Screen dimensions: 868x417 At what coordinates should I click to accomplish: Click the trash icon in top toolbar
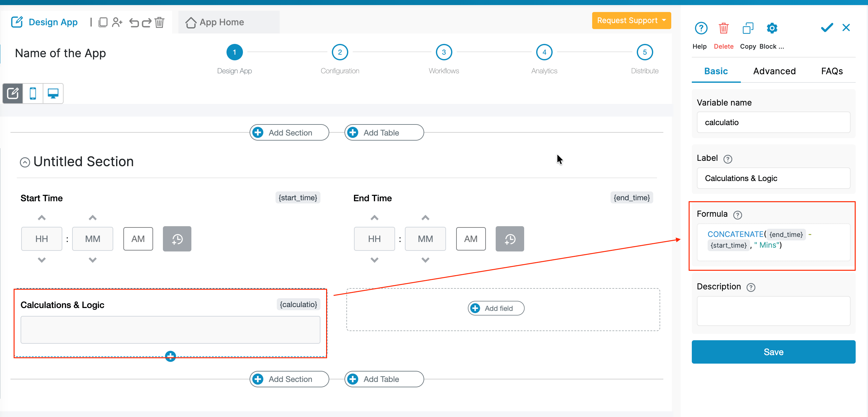tap(159, 22)
